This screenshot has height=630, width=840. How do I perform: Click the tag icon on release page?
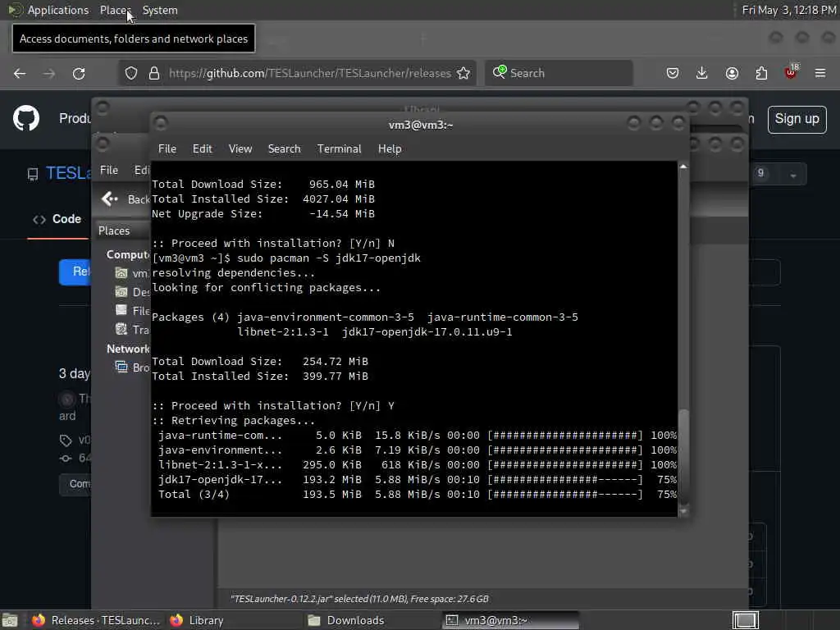66,441
